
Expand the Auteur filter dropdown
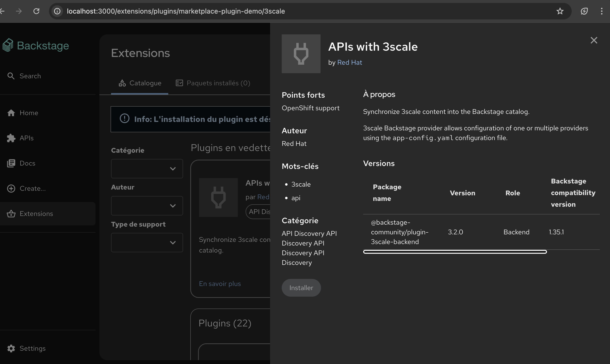(147, 206)
